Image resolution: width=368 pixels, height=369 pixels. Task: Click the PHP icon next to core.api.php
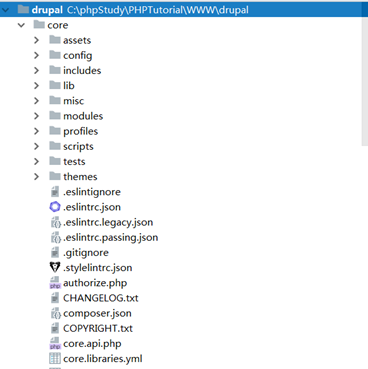point(55,343)
